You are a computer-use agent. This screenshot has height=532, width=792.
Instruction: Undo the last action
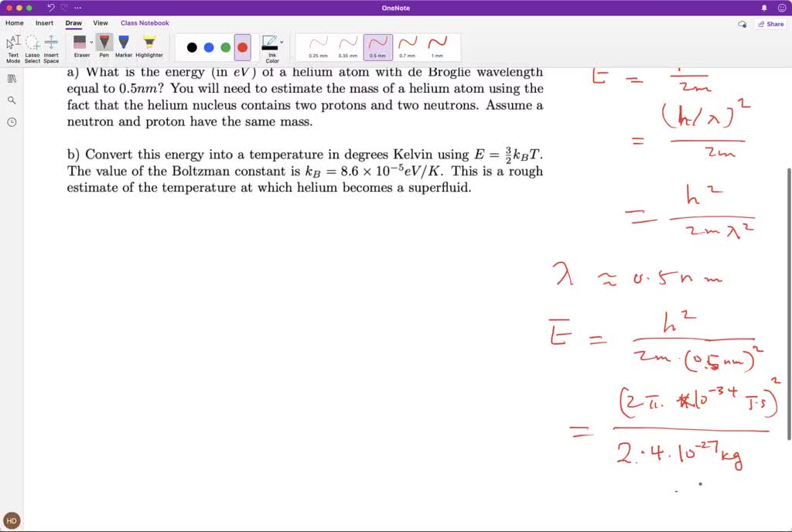[51, 7]
